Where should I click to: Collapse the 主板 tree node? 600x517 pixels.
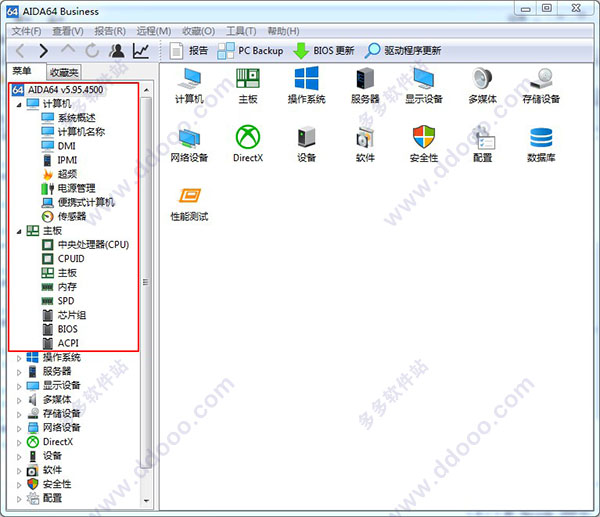pos(19,232)
